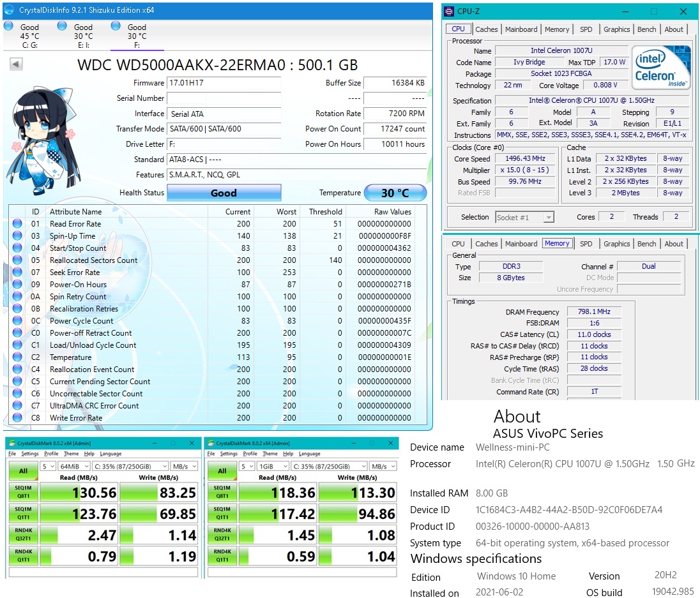This screenshot has width=700, height=598.
Task: Click the Attribute Name column header
Action: click(x=76, y=211)
